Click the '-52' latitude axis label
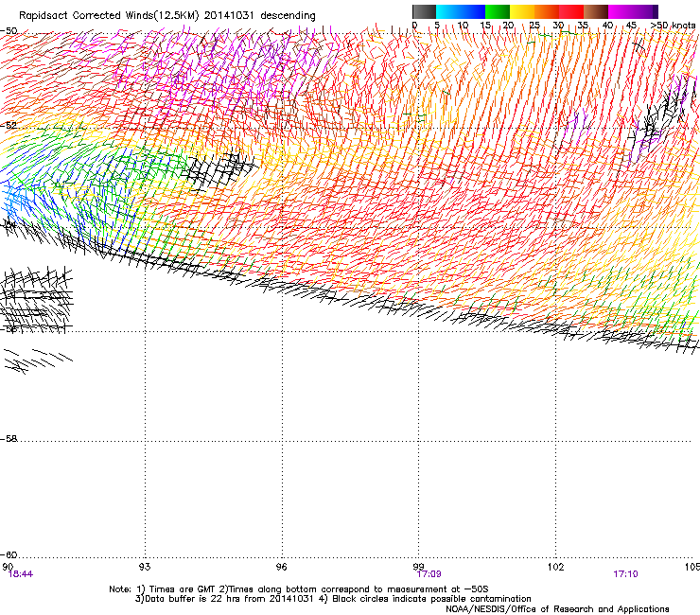 [9, 126]
